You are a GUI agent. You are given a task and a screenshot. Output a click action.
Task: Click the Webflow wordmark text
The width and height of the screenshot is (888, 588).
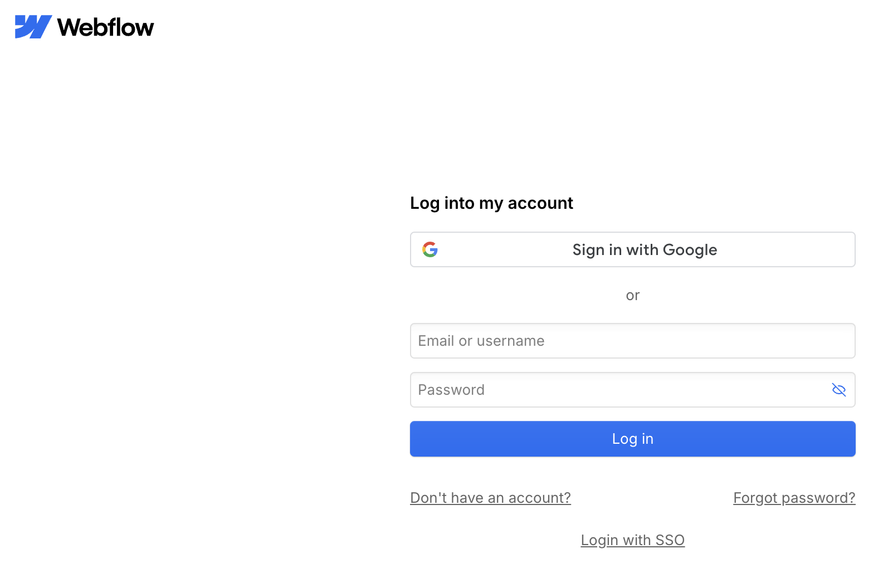[x=106, y=27]
